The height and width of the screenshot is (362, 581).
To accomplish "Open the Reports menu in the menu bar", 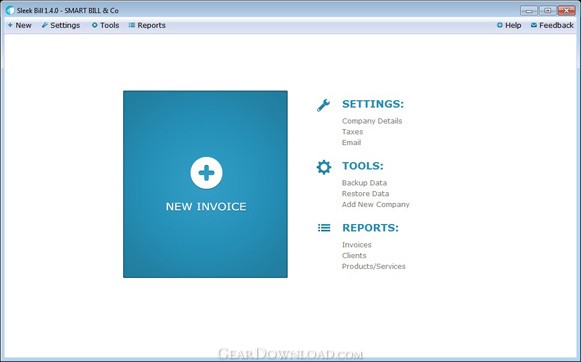I will click(x=147, y=25).
